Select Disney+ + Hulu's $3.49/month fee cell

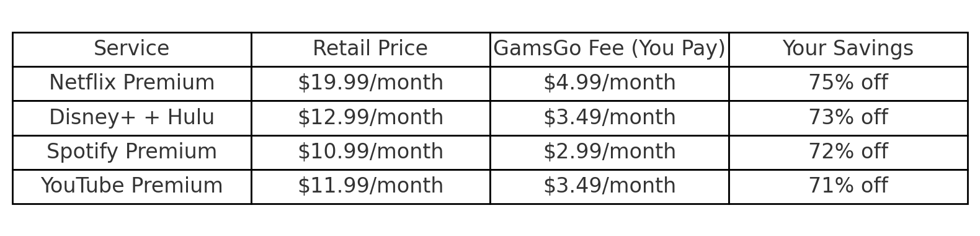point(609,118)
